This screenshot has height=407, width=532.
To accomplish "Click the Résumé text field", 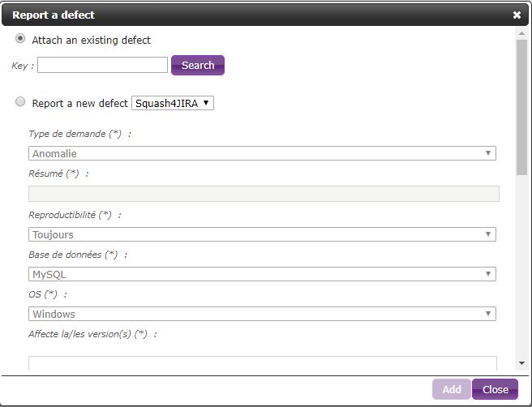I will [x=264, y=194].
